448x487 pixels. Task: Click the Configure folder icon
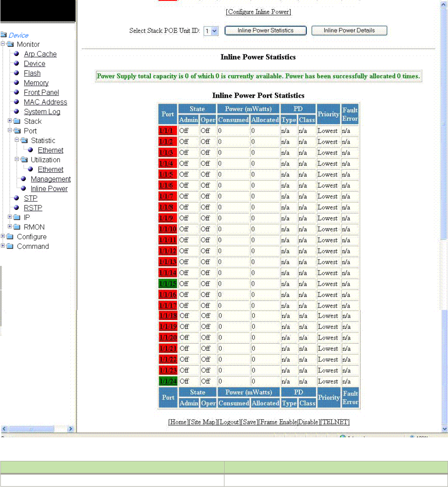(x=10, y=236)
